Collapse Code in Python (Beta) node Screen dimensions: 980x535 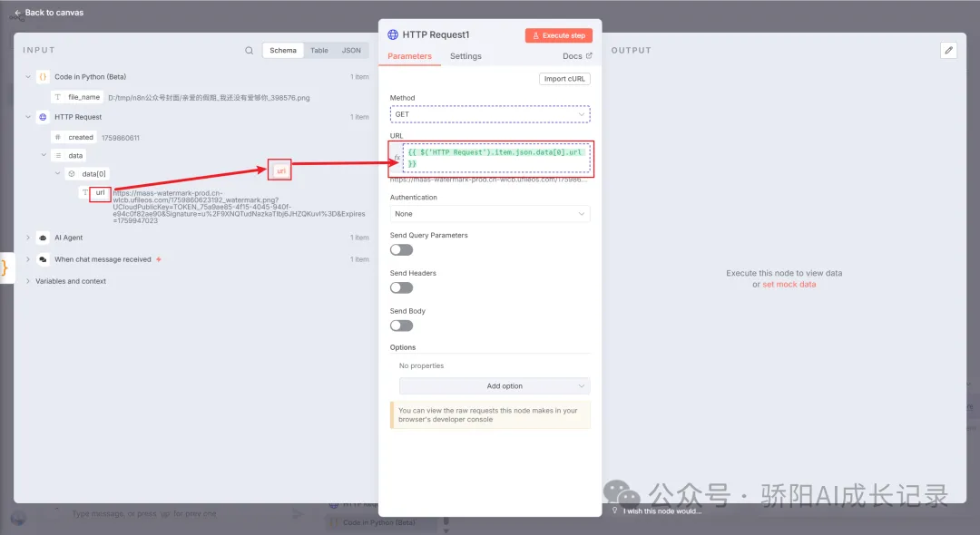click(x=28, y=77)
